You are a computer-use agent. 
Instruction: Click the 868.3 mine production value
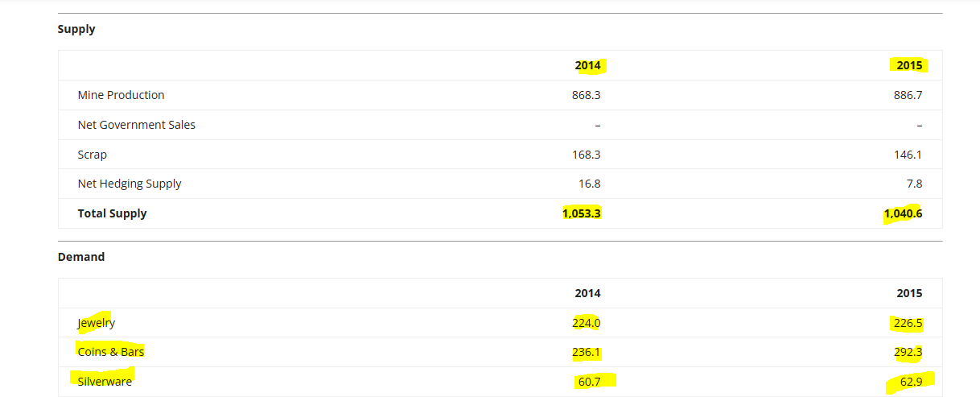[x=587, y=95]
